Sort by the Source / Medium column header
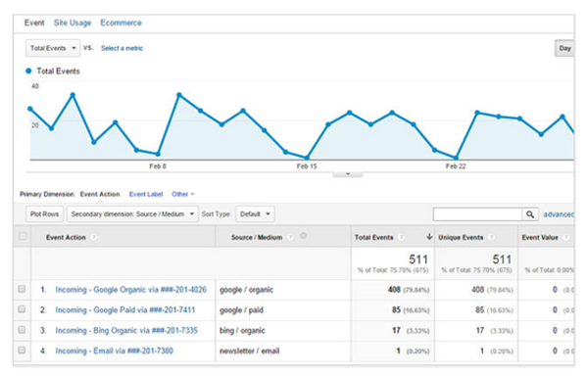 tap(257, 237)
